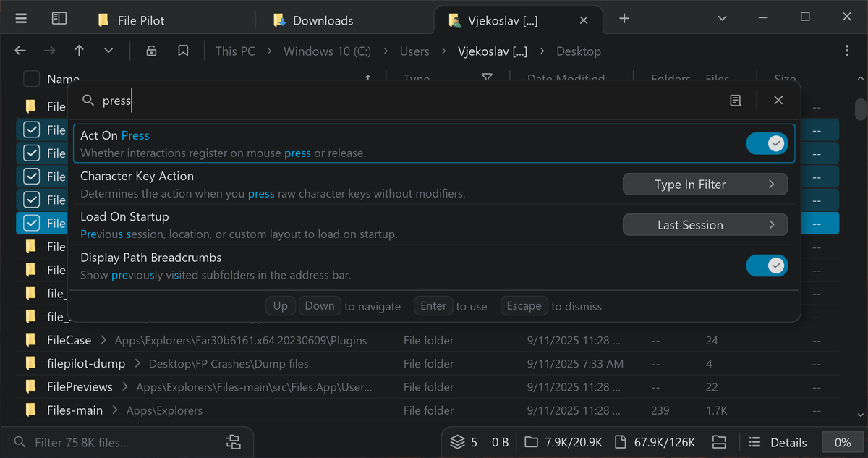Click Files-main folder icon
The width and height of the screenshot is (868, 458).
(30, 410)
